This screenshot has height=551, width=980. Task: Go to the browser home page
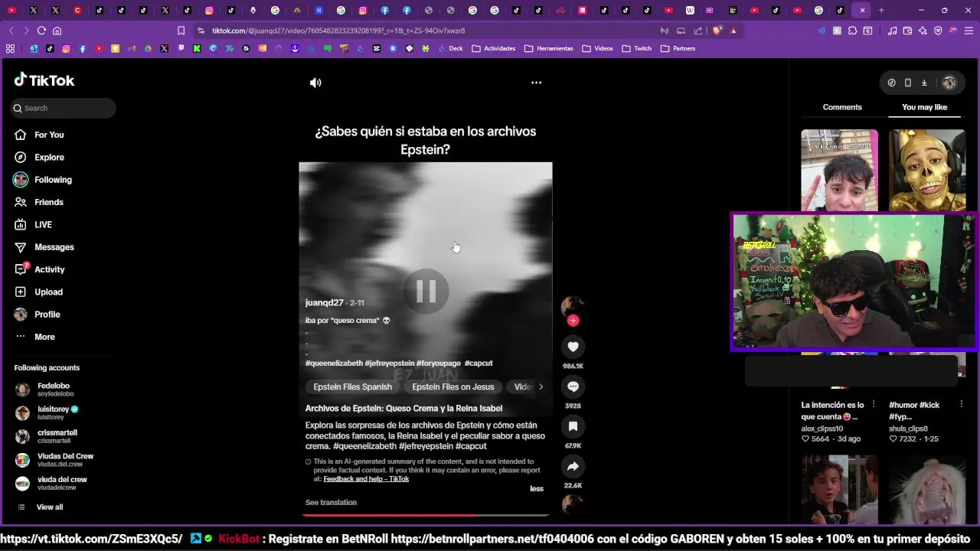pyautogui.click(x=57, y=31)
